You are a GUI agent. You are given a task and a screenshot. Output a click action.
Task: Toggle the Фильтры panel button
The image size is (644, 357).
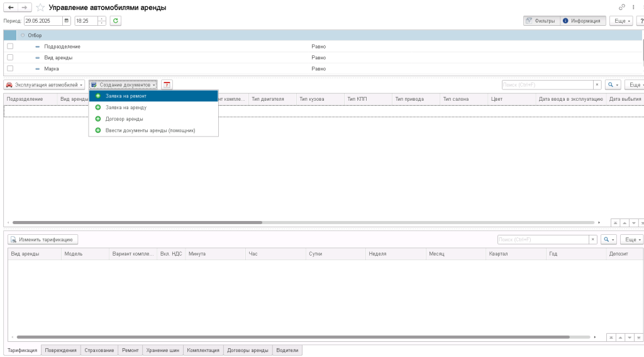tap(540, 21)
